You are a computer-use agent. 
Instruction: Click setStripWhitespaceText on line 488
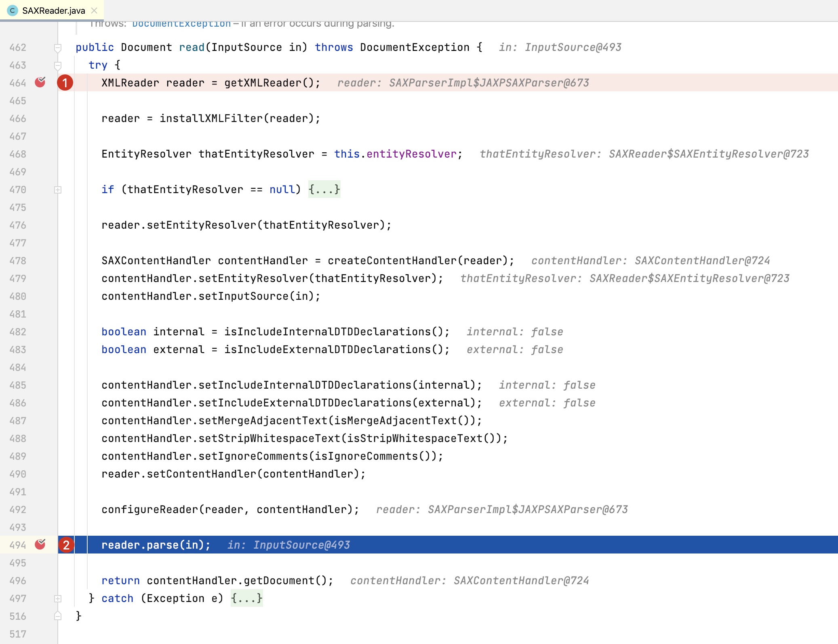269,438
